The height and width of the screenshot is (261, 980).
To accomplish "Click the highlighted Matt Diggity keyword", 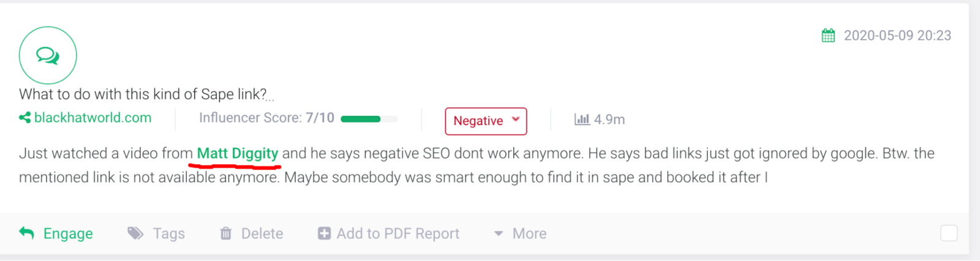I will point(238,153).
